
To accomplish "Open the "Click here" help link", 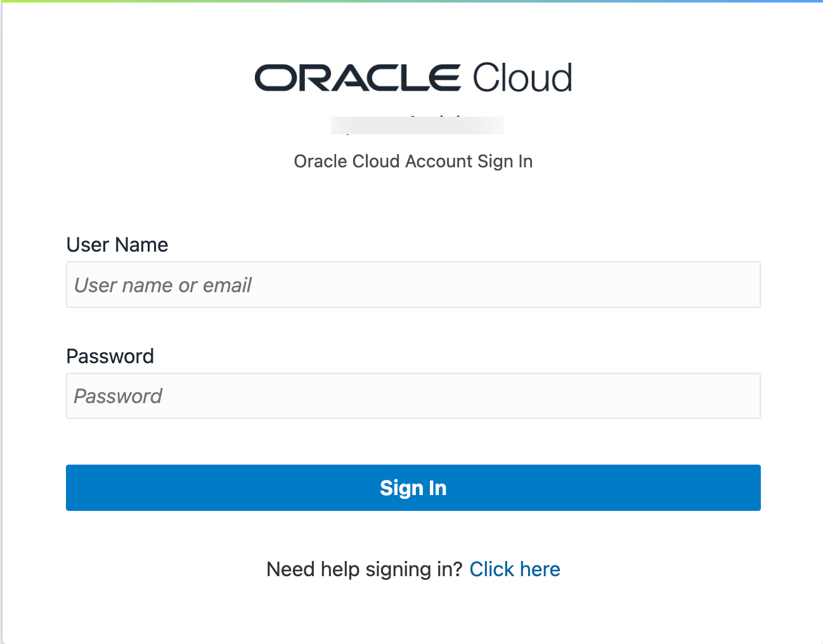I will 514,569.
